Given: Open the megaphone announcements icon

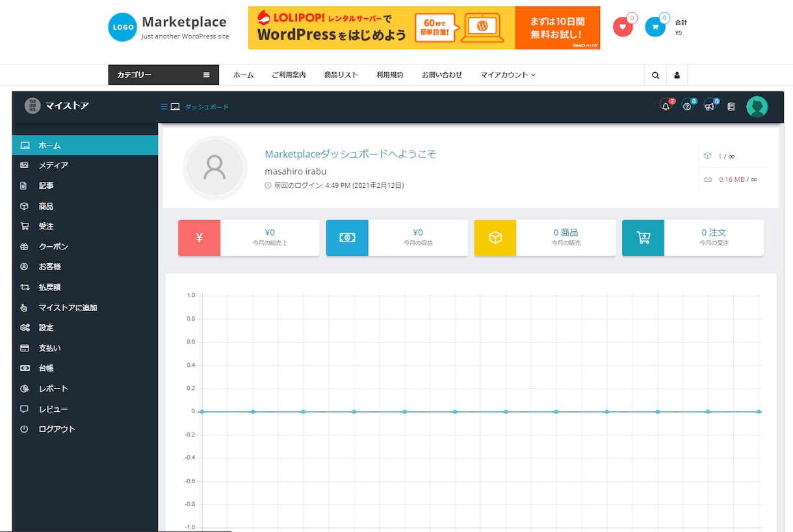Looking at the screenshot, I should click(x=710, y=106).
